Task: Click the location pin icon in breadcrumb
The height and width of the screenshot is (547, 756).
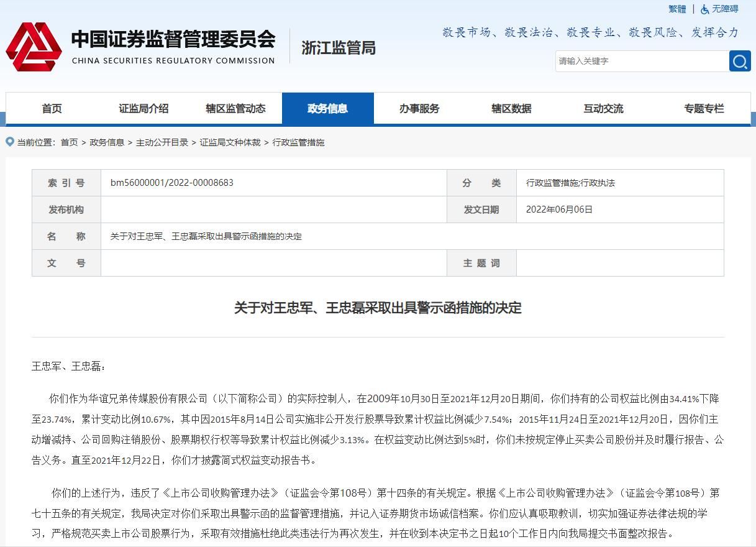Action: coord(9,142)
